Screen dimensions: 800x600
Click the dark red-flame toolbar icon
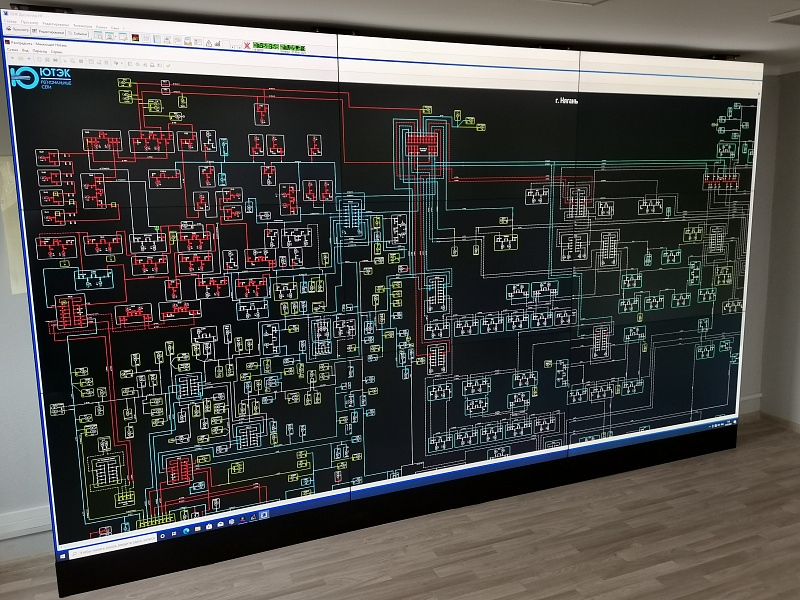134,37
